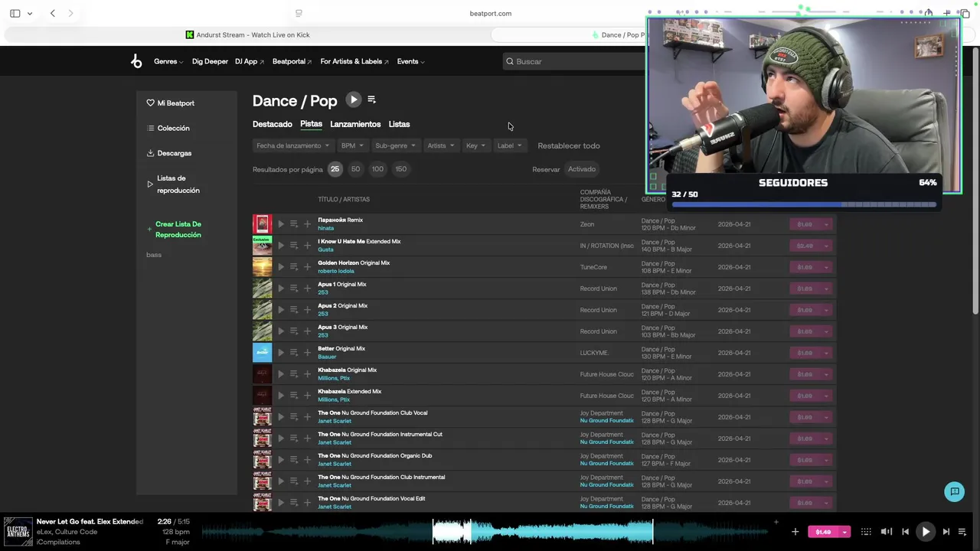Switch to the Lanzamientos tab
This screenshot has width=980, height=551.
pyautogui.click(x=355, y=124)
